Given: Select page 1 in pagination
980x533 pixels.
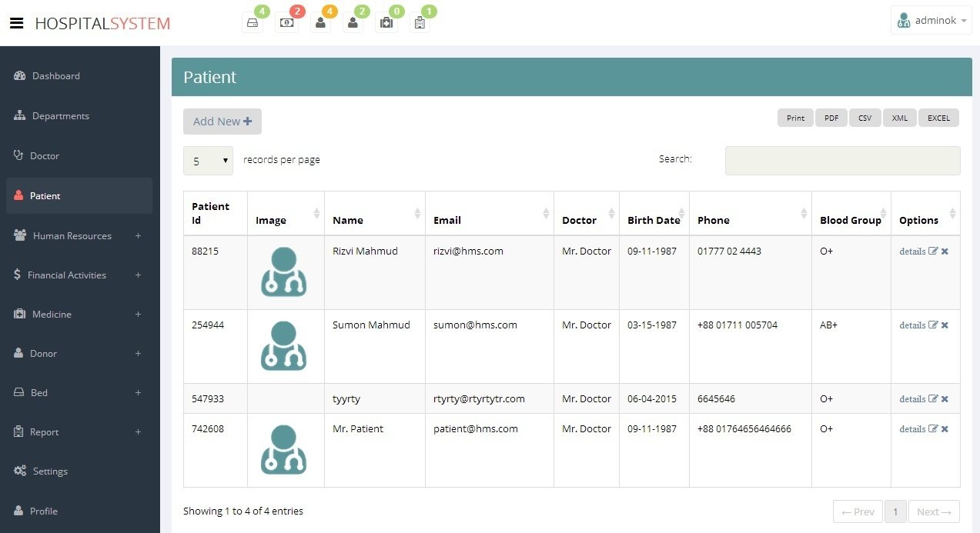Looking at the screenshot, I should tap(895, 511).
